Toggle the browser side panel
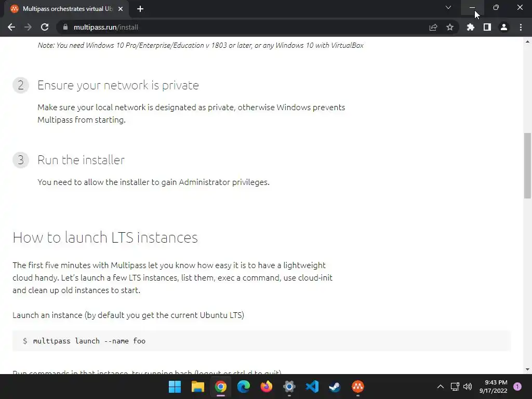 click(x=487, y=27)
